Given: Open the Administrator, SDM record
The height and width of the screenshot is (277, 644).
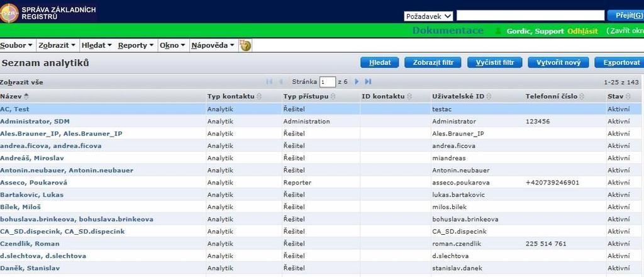Looking at the screenshot, I should pyautogui.click(x=35, y=122).
